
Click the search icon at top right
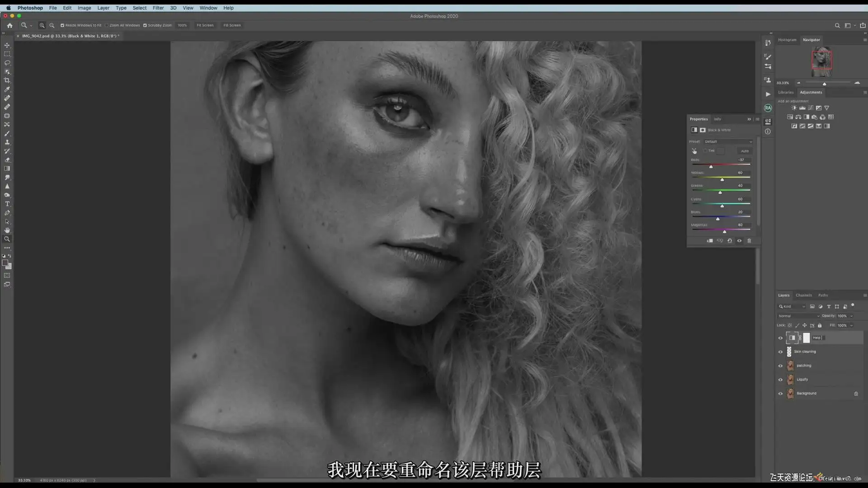coord(837,25)
